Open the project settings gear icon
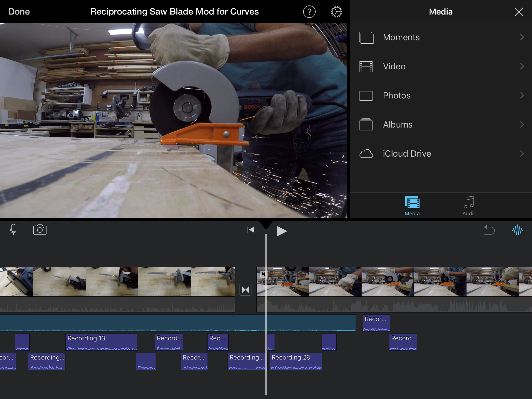 [x=336, y=12]
